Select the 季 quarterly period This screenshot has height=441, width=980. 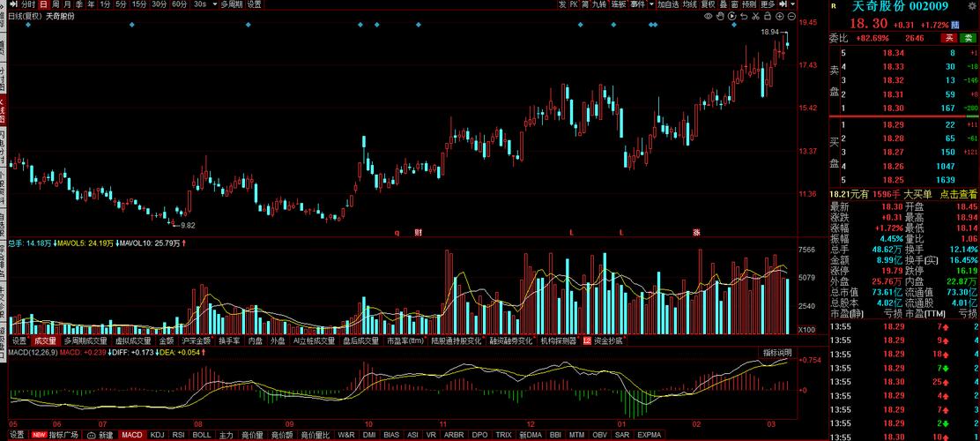(78, 4)
